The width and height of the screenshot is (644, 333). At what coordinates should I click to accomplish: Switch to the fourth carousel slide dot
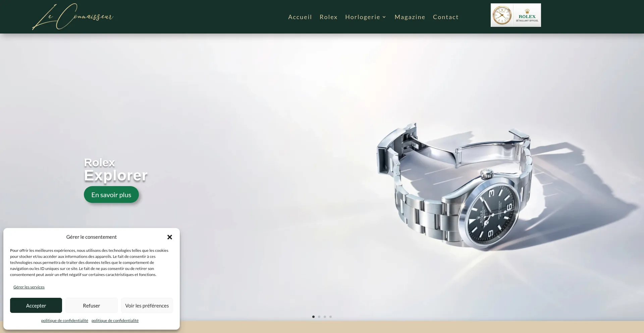[x=330, y=317]
